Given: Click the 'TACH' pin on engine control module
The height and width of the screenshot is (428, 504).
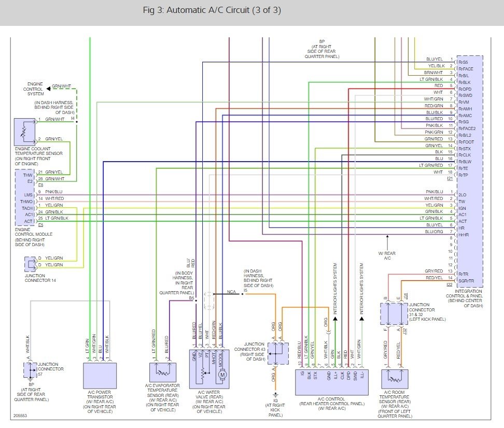Looking at the screenshot, I should (27, 208).
